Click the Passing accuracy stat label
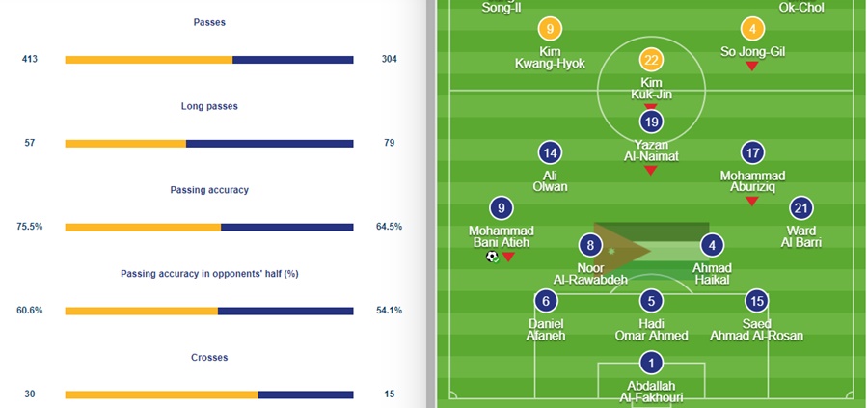 209,190
